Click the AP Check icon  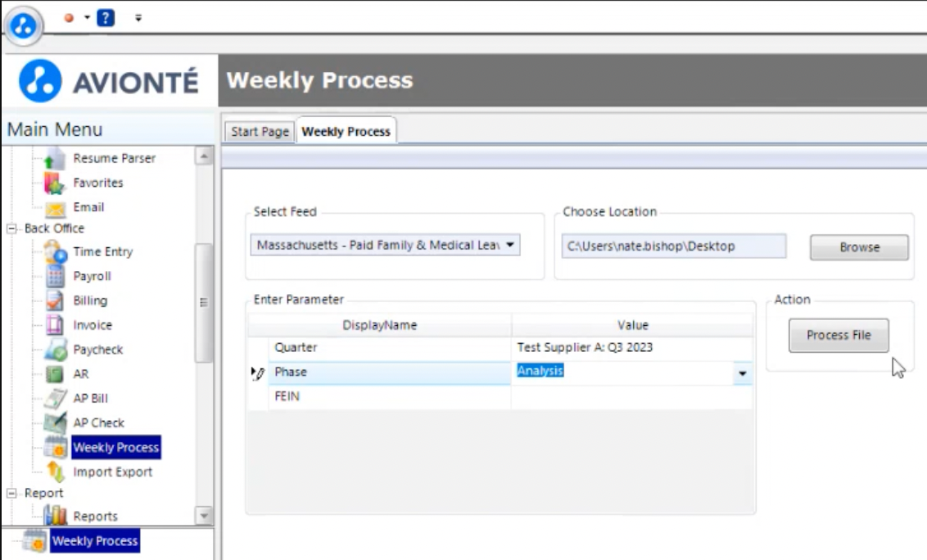click(55, 422)
